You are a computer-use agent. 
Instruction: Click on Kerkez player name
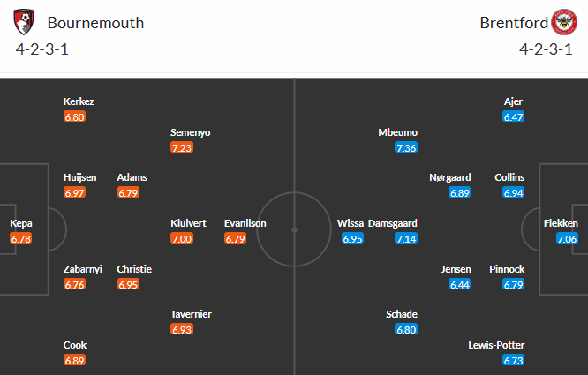coord(79,101)
